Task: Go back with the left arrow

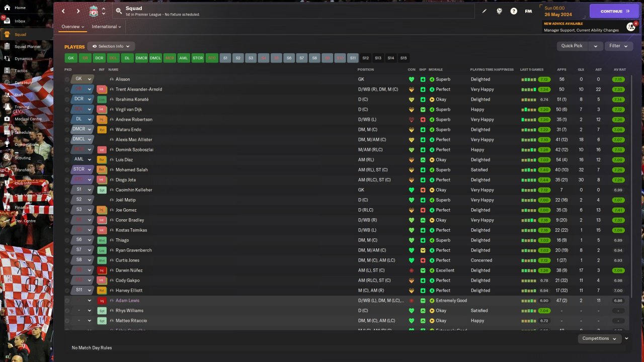Action: pyautogui.click(x=63, y=11)
